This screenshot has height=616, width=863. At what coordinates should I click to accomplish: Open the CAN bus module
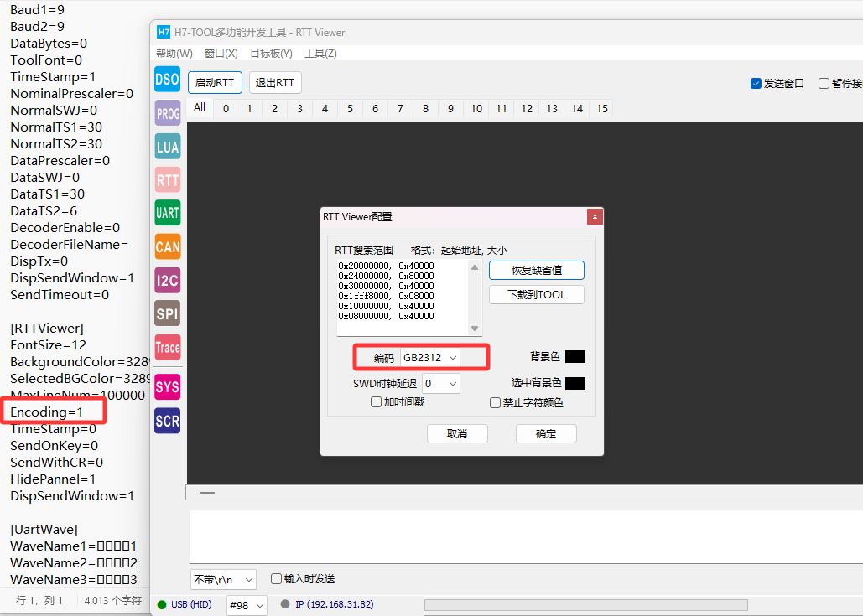coord(168,247)
